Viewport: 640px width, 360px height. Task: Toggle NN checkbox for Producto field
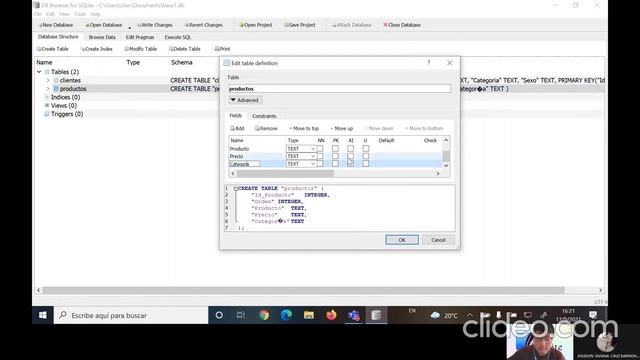320,149
